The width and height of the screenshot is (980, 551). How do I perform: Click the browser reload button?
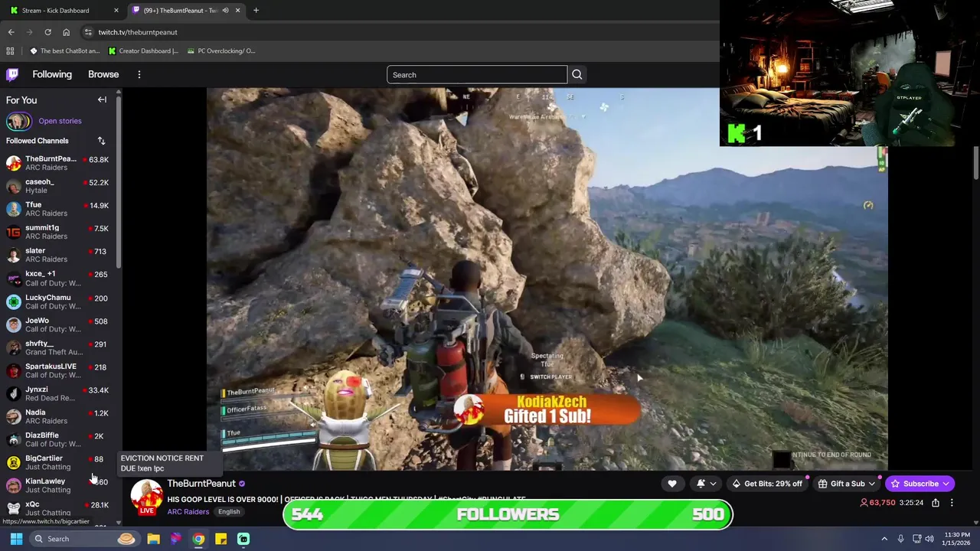point(47,32)
